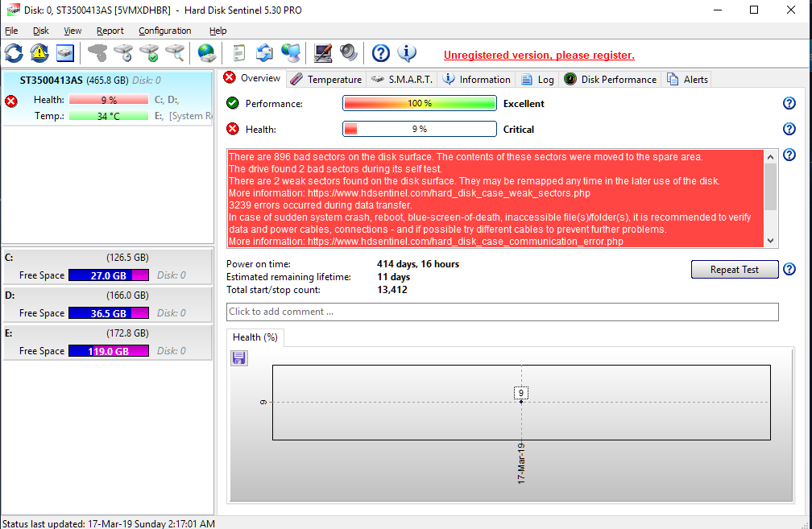Open the Report menu
Screen dimensions: 812x529
[110, 31]
